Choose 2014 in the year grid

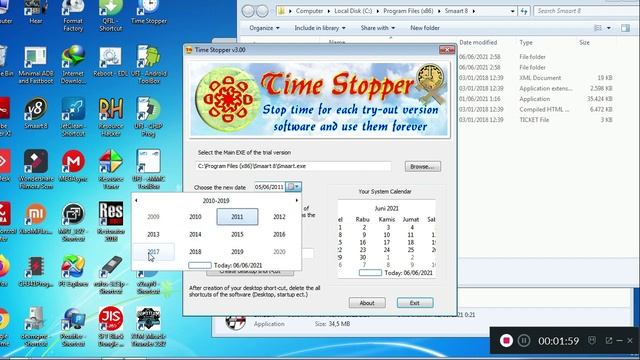[x=195, y=234]
